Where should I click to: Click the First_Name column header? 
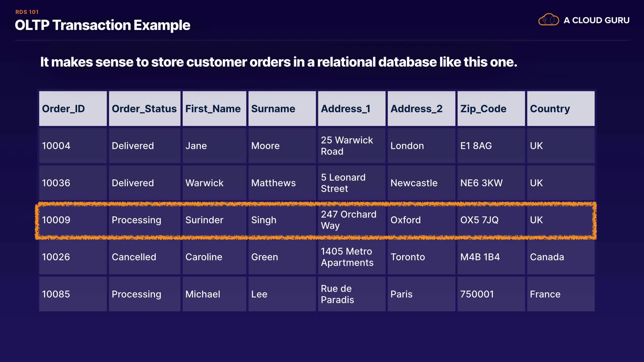coord(213,109)
